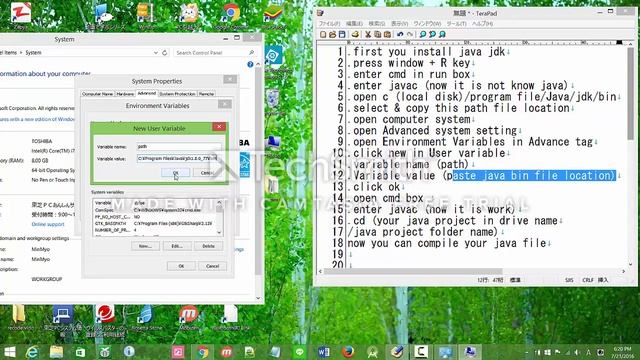640x360 pixels.
Task: Open LINE app from taskbar
Action: tap(300, 352)
